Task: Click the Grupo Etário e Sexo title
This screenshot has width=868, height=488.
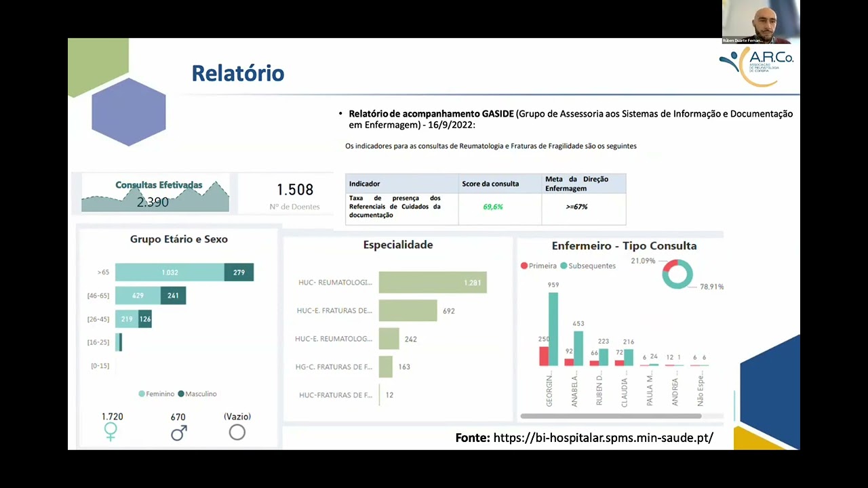Action: click(x=179, y=239)
